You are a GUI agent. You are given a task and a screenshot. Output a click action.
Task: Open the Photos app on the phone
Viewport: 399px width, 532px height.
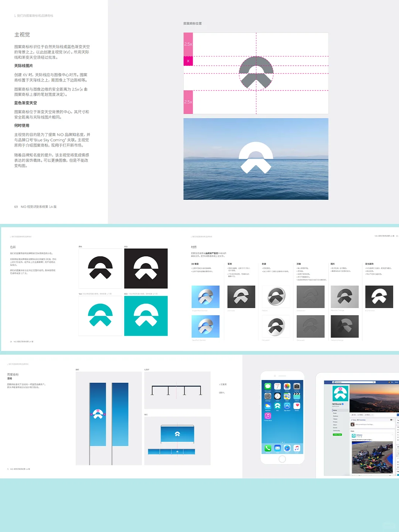point(287,386)
